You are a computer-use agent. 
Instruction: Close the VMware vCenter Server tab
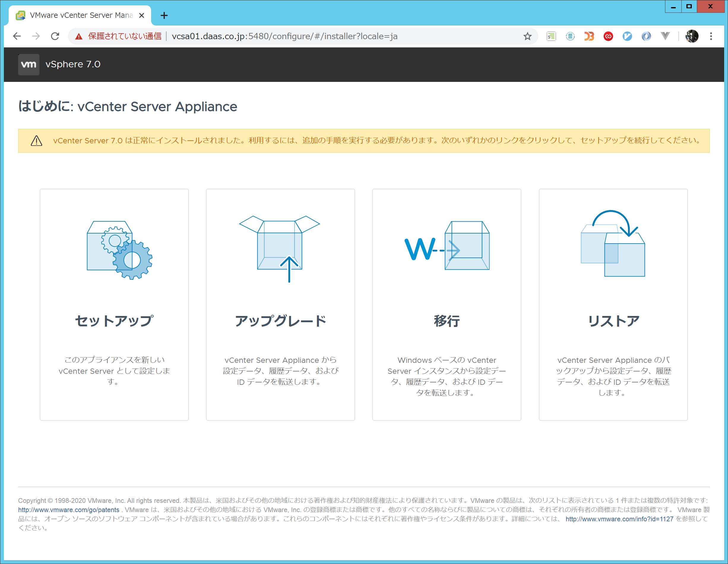(142, 15)
